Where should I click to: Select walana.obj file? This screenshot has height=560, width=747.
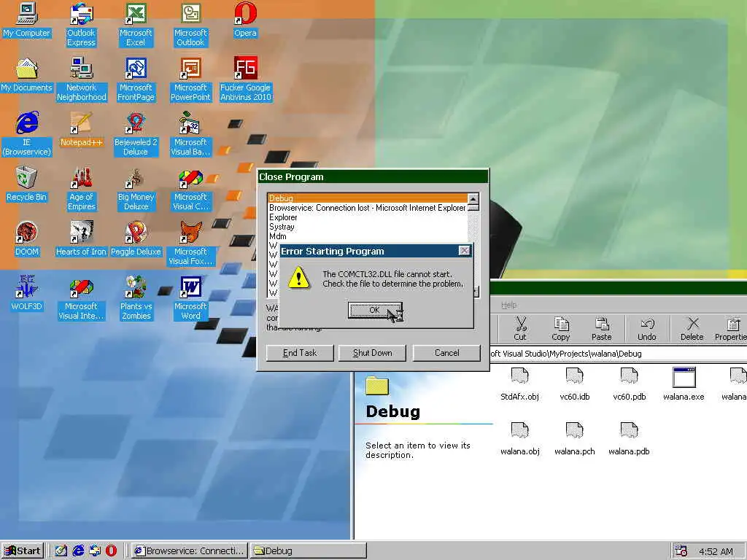[x=519, y=440]
